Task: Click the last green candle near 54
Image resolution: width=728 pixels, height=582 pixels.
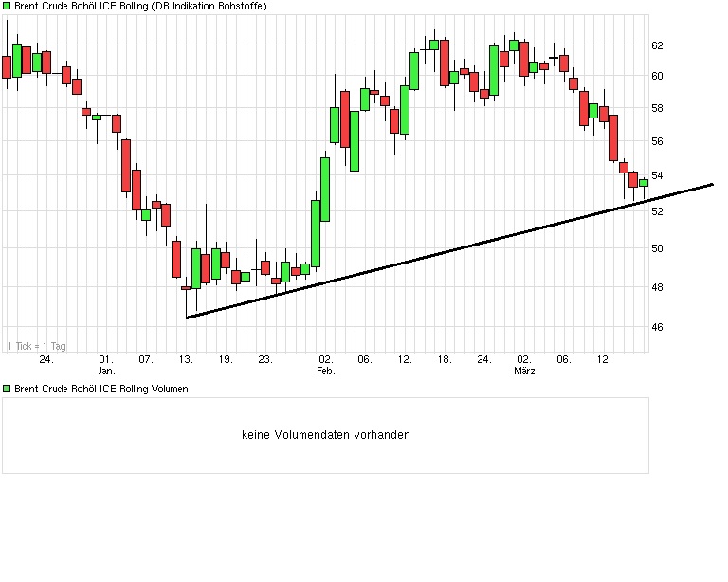Action: pos(644,183)
